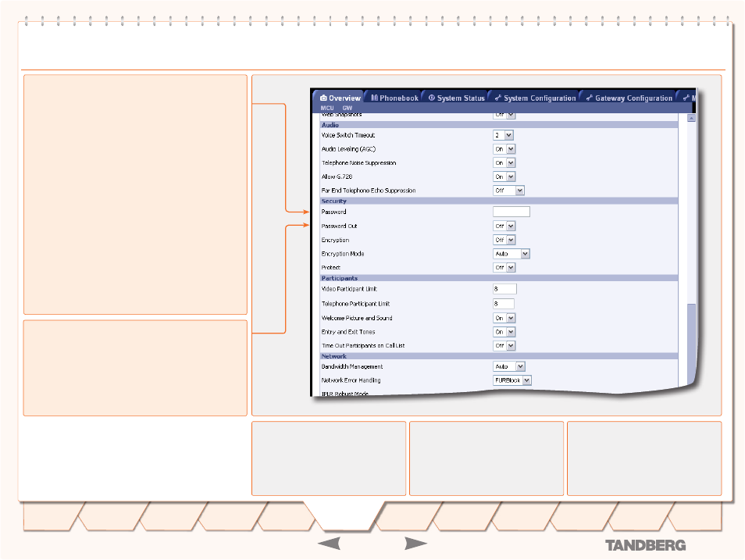Open the Overview tab
This screenshot has height=560, width=745.
pyautogui.click(x=340, y=98)
